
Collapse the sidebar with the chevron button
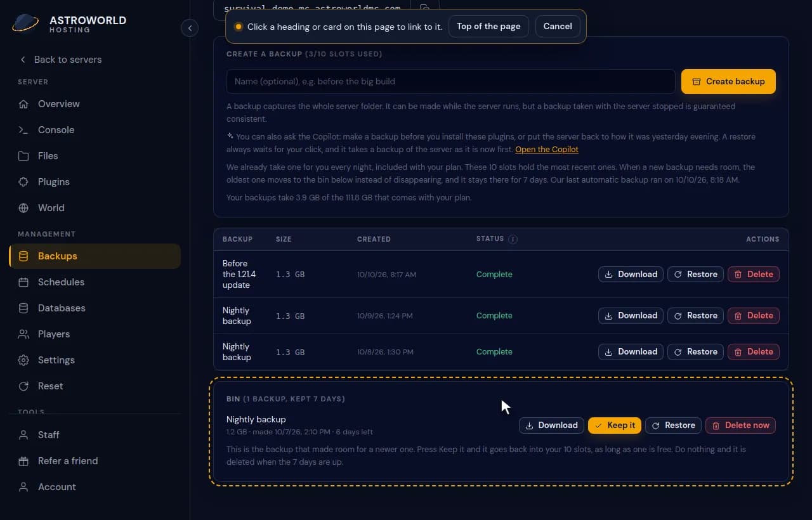pos(190,28)
